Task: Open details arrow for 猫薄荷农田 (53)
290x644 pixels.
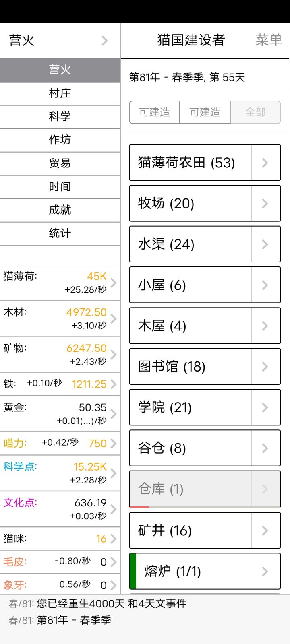Action: coord(265,163)
